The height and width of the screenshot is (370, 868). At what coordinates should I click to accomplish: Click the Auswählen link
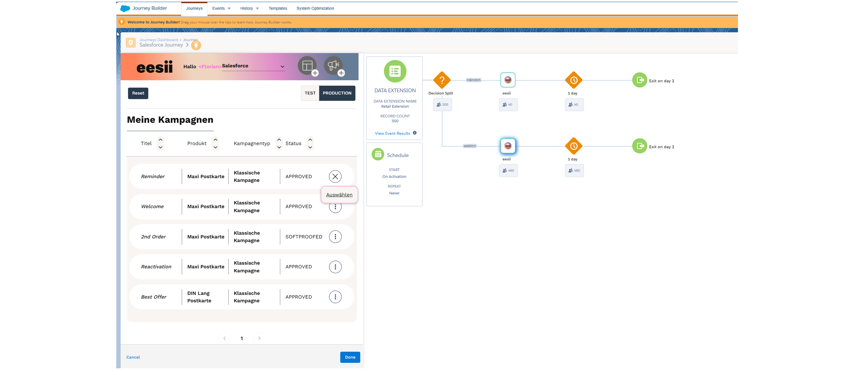tap(339, 195)
